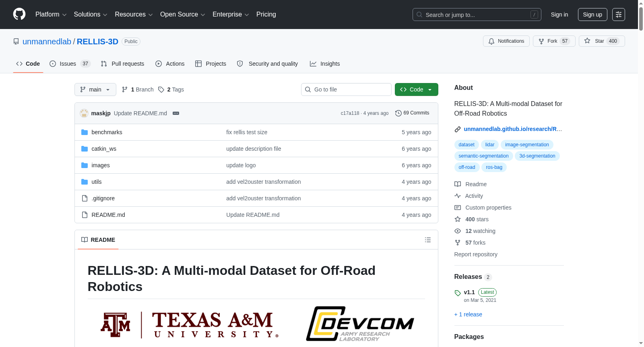644x347 pixels.
Task: View the 69 Commits history
Action: click(x=413, y=113)
